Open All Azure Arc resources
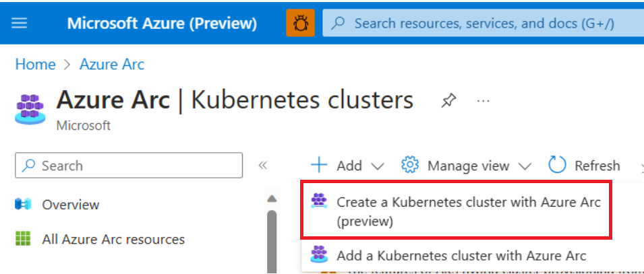This screenshot has height=274, width=644. point(113,239)
